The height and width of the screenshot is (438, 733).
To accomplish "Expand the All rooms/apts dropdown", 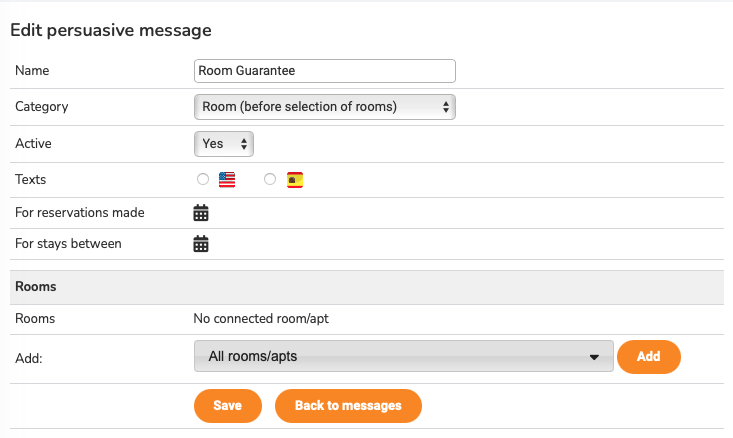I will tap(404, 356).
